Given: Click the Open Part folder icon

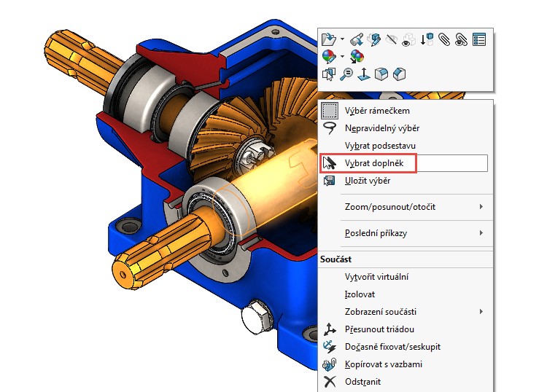Looking at the screenshot, I should pyautogui.click(x=329, y=39).
